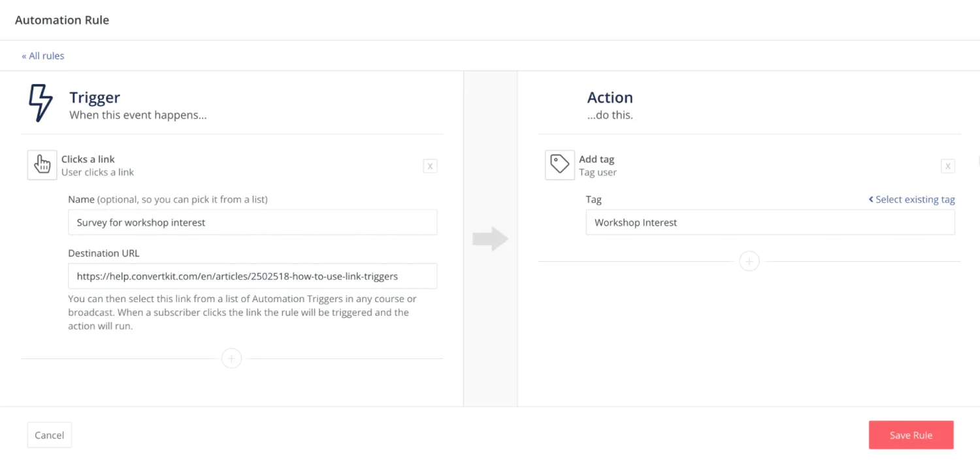Focus the Destination URL field
980x466 pixels.
point(252,276)
